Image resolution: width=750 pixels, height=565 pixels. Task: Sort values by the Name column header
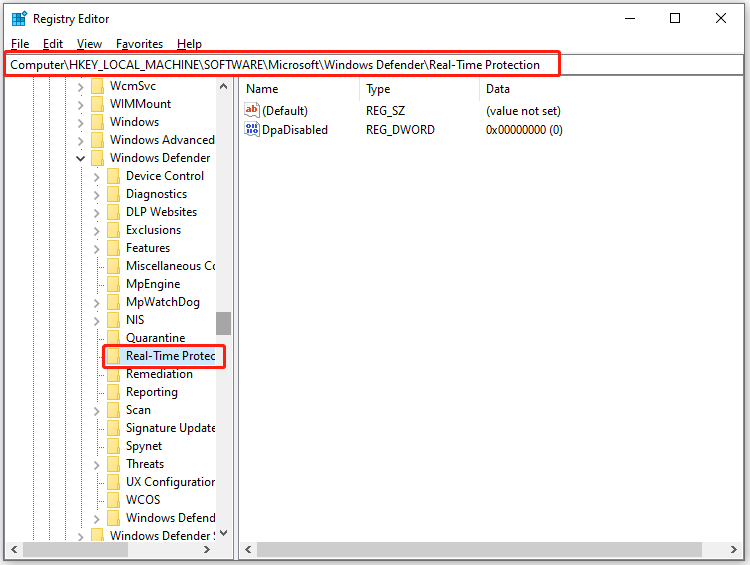click(300, 89)
